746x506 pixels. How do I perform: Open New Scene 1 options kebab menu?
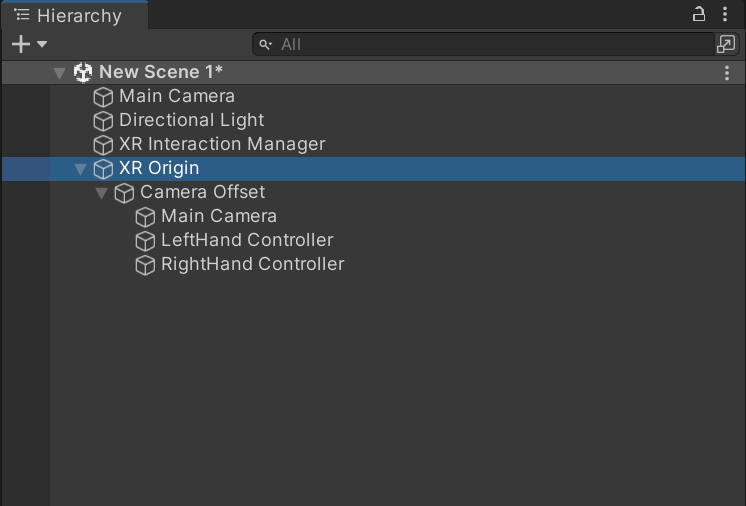coord(727,73)
